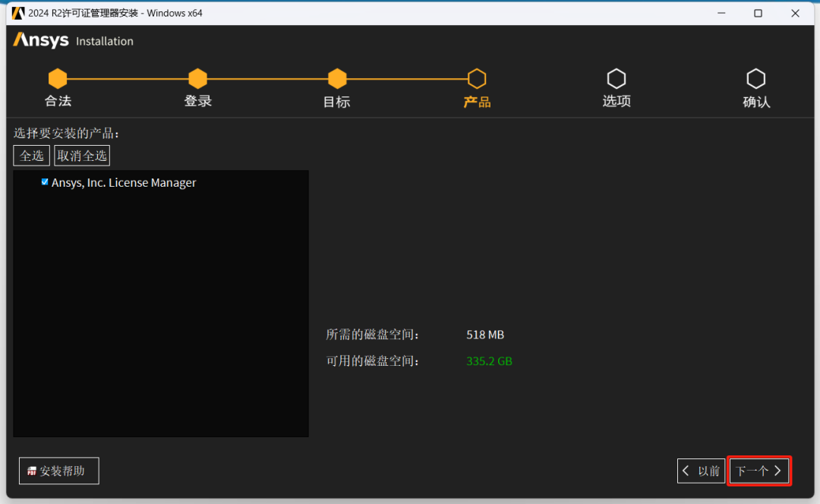Screen dimensions: 820x504
Task: Click the 目标 step hexagon icon
Action: tap(337, 79)
